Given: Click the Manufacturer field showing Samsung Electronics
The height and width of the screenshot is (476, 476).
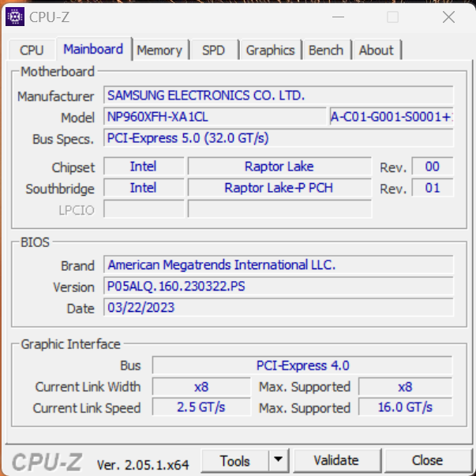Looking at the screenshot, I should tap(278, 96).
